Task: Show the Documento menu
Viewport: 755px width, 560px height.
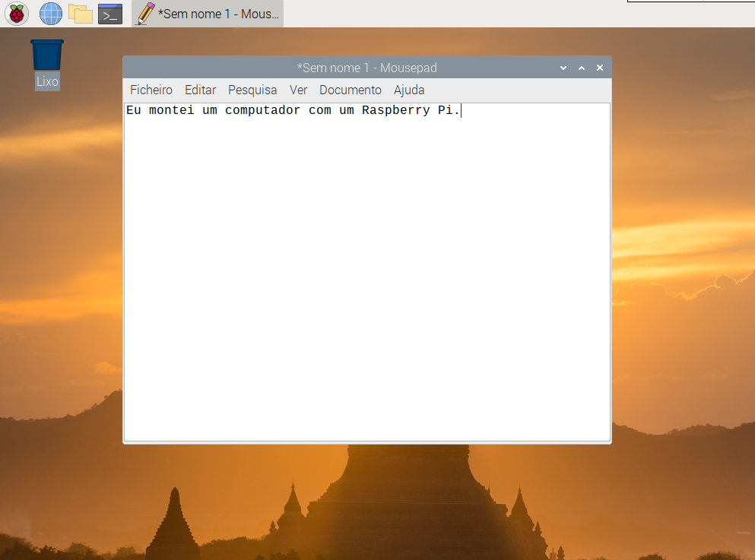Action: click(351, 90)
